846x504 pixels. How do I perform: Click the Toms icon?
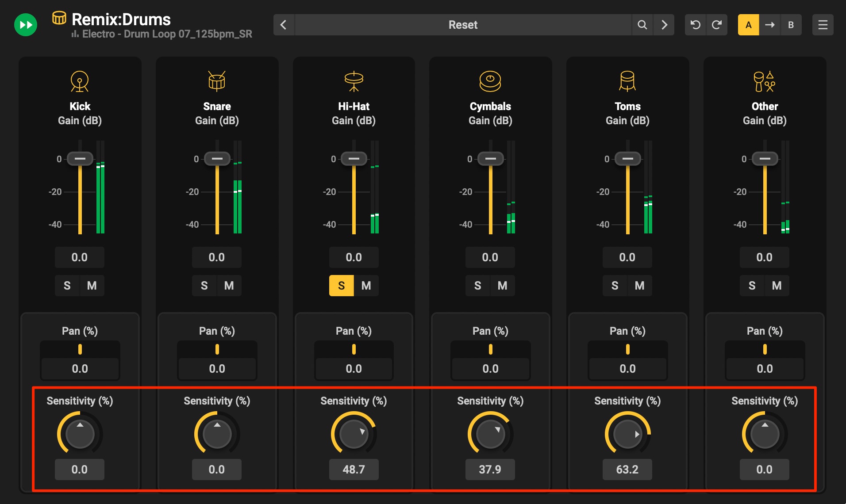pyautogui.click(x=627, y=81)
